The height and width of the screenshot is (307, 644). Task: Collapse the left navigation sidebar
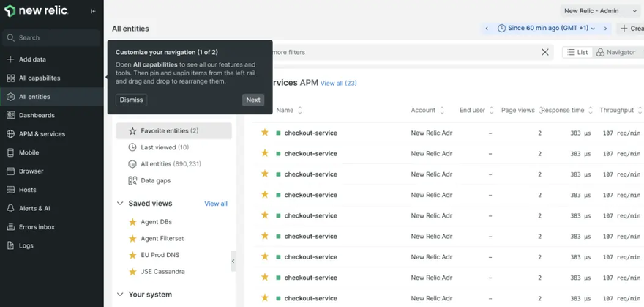coord(93,11)
